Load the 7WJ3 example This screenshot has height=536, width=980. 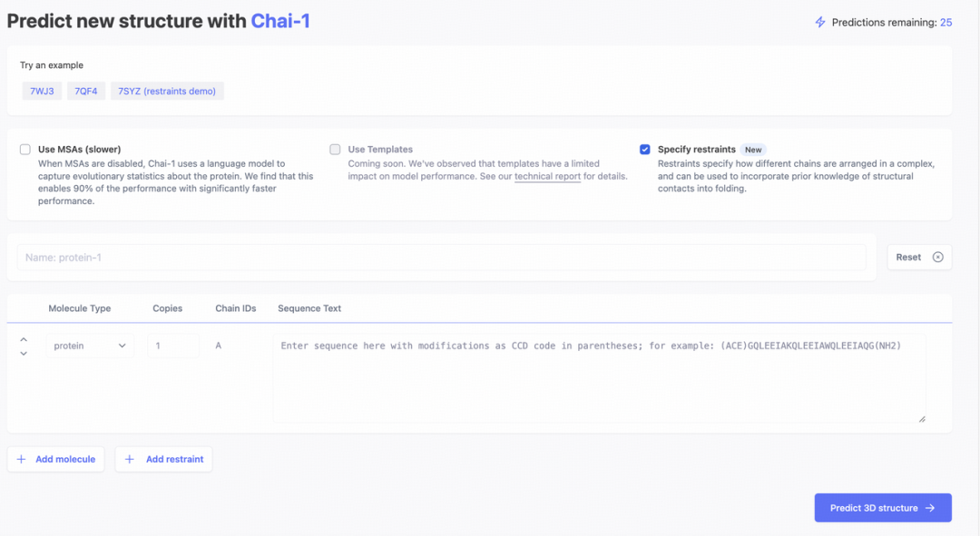[42, 92]
